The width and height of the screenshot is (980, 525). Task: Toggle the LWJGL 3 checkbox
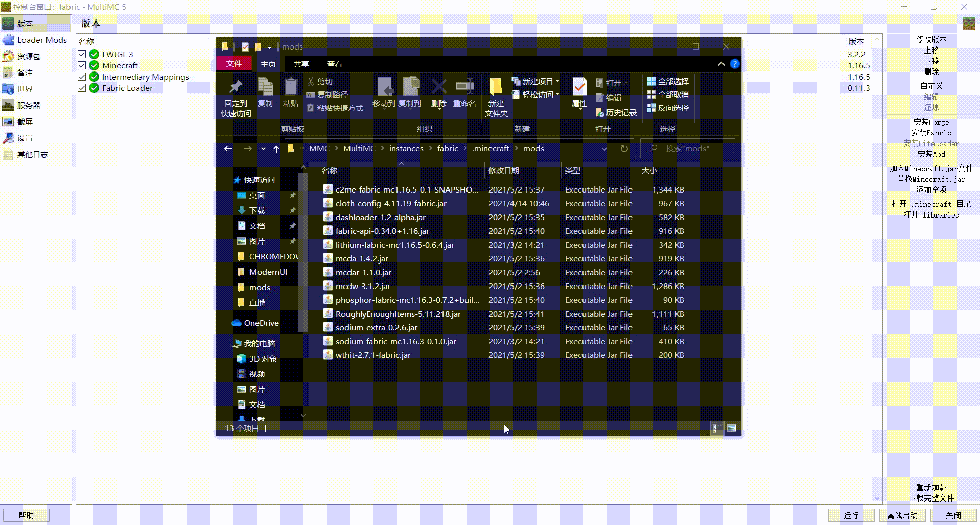click(82, 54)
